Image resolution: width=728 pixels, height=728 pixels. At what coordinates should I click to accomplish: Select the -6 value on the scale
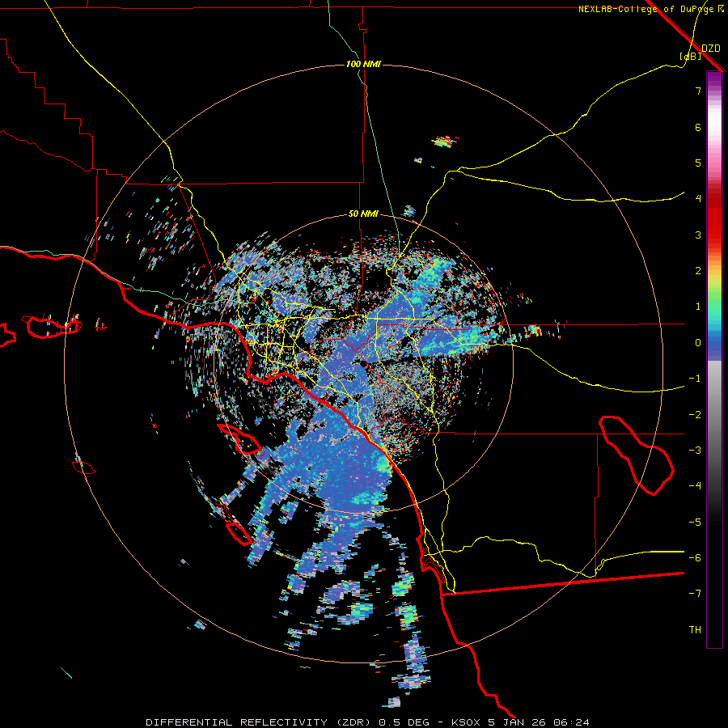point(695,558)
